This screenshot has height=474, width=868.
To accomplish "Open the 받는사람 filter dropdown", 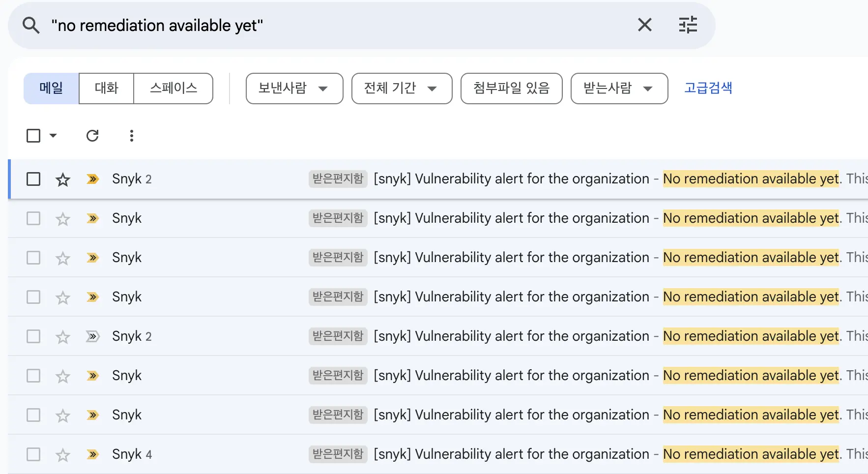I will pyautogui.click(x=619, y=89).
